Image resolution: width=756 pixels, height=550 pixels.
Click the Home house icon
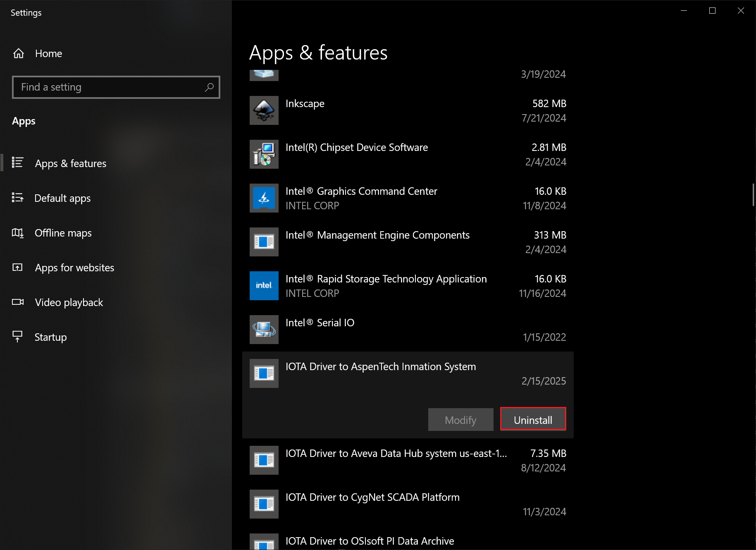(19, 53)
